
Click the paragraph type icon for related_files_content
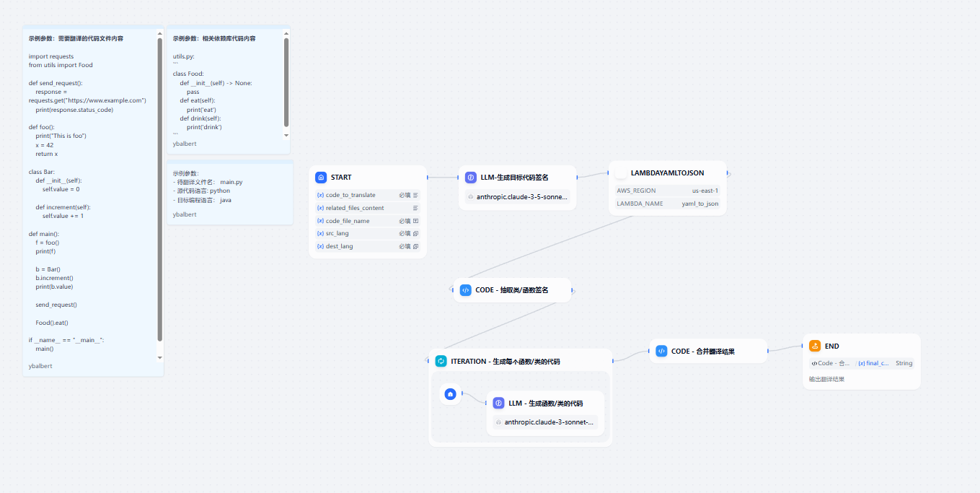coord(415,208)
